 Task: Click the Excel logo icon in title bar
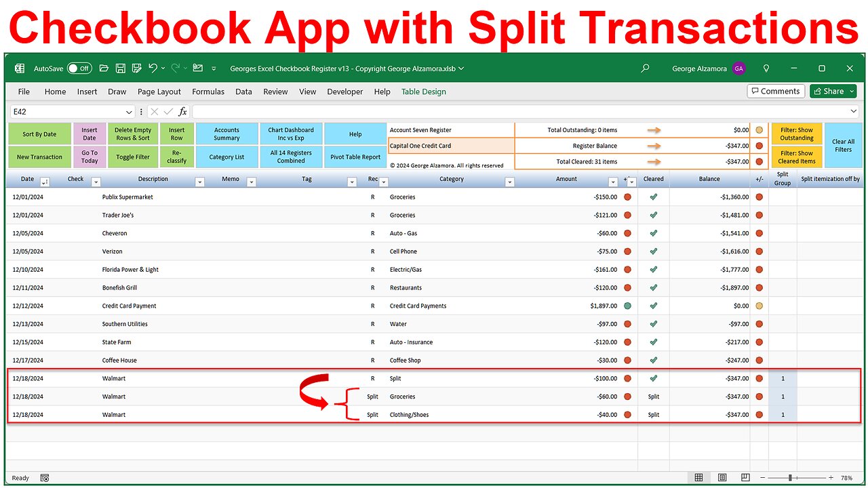[20, 68]
